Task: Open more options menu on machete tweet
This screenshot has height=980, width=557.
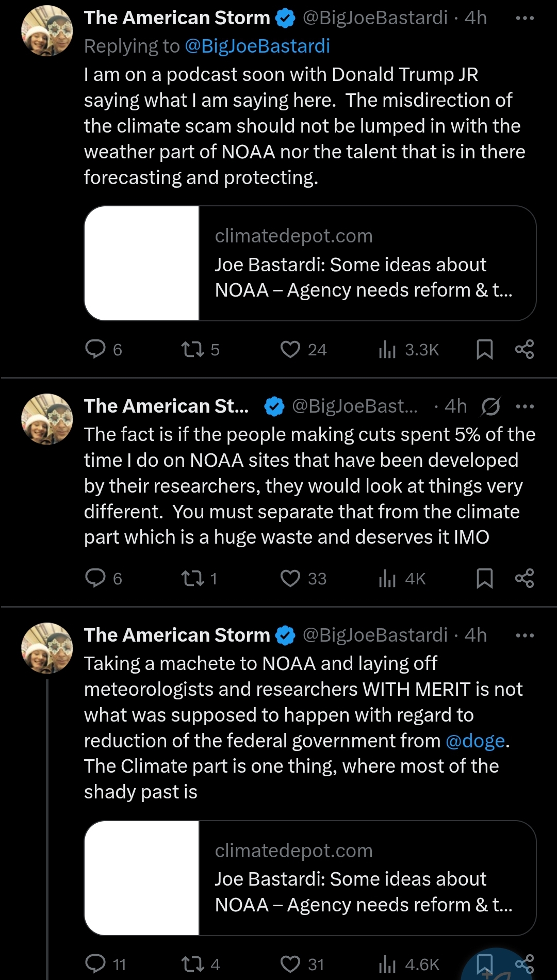Action: (x=525, y=635)
